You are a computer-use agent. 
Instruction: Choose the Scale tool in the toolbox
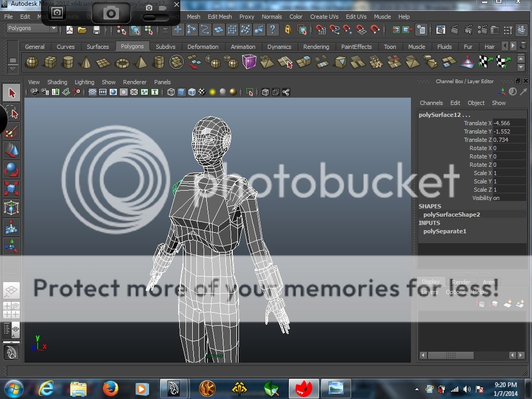[x=11, y=188]
